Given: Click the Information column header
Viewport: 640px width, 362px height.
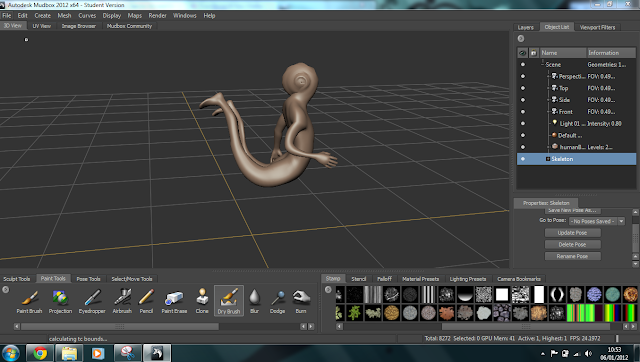Looking at the screenshot, I should coord(611,53).
